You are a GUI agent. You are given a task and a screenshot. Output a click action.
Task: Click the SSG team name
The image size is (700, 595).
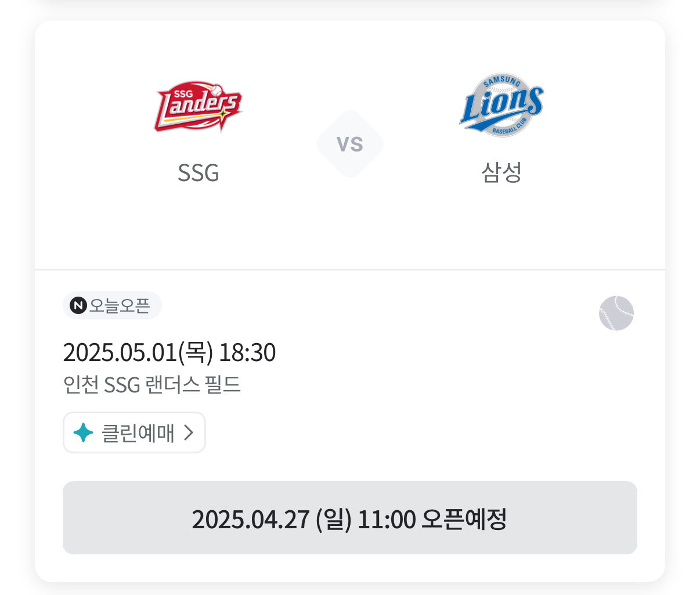click(198, 173)
